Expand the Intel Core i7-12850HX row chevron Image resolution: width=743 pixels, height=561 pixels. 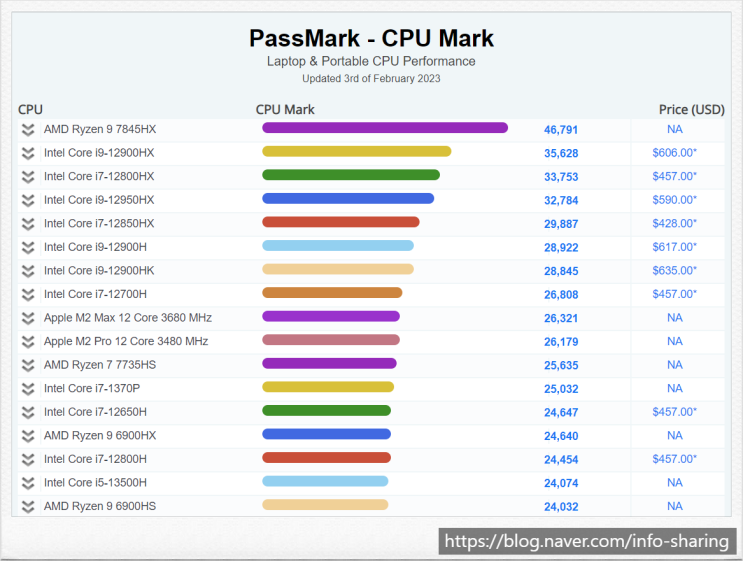pyautogui.click(x=28, y=224)
